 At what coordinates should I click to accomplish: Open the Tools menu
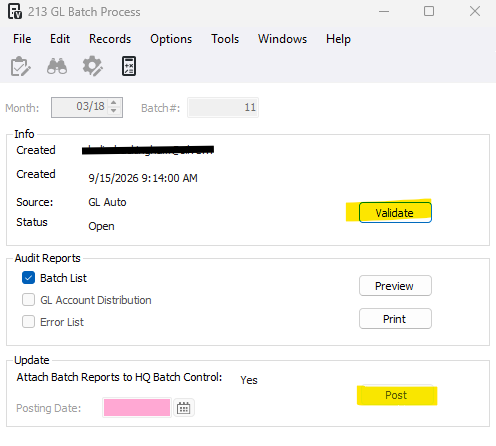225,39
